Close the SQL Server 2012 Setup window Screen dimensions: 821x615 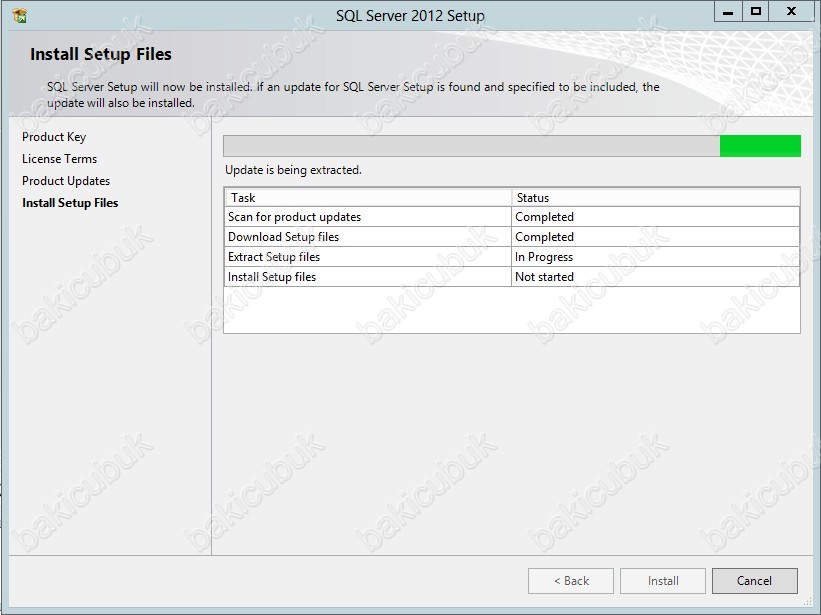tap(792, 12)
